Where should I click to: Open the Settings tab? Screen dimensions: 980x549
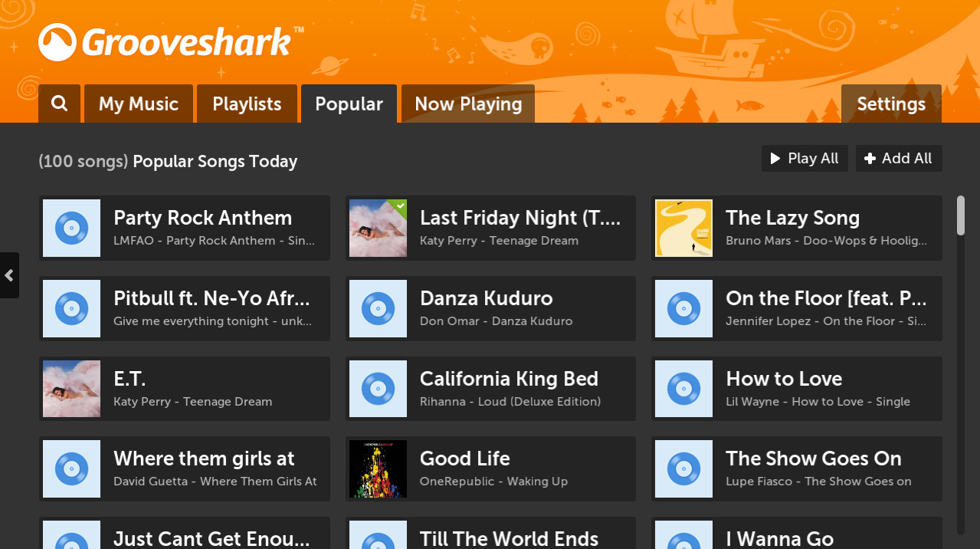click(x=891, y=104)
